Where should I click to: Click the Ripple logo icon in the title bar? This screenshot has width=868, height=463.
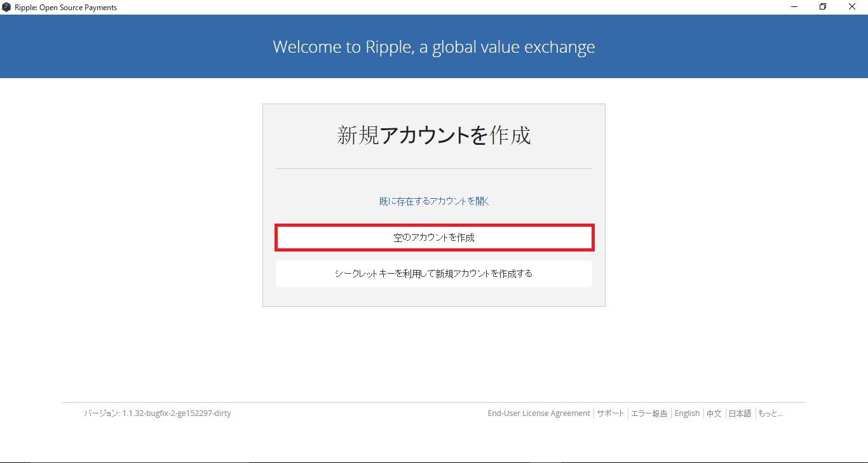tap(6, 7)
